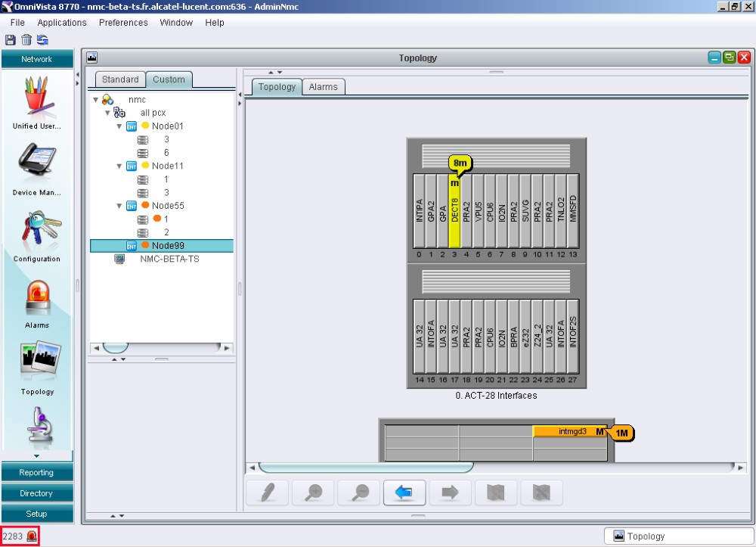Switch to the Alarms tab in Topology window

click(x=323, y=87)
